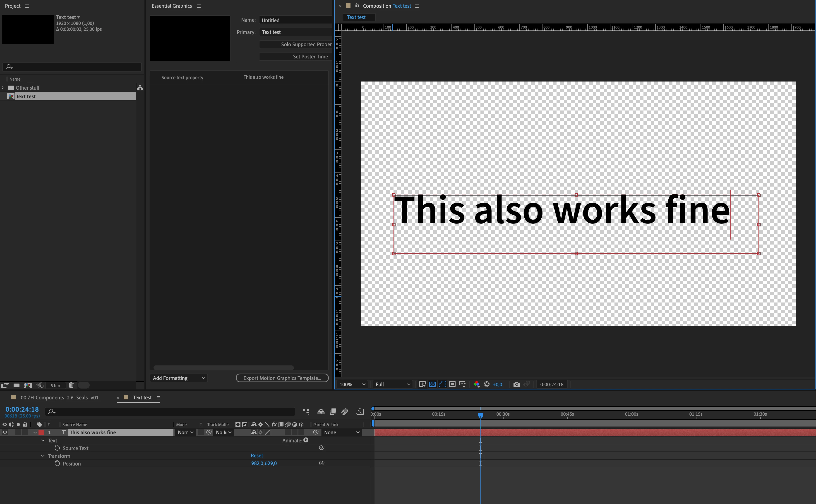Click the Reset link for Transform
The width and height of the screenshot is (816, 504).
click(x=257, y=456)
